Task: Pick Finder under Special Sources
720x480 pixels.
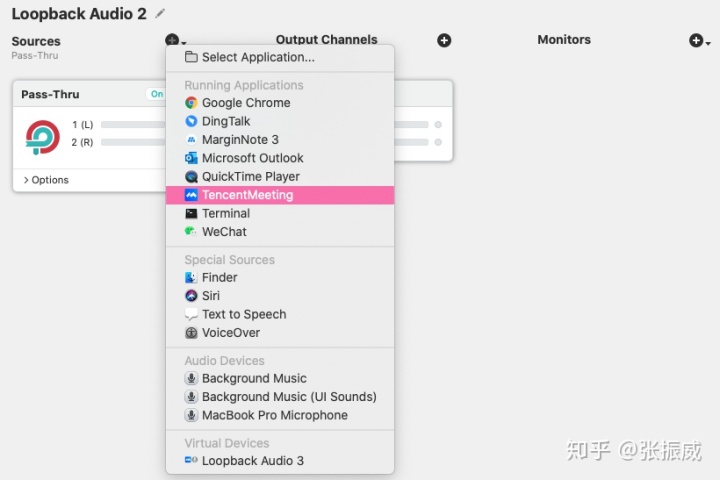Action: point(280,277)
